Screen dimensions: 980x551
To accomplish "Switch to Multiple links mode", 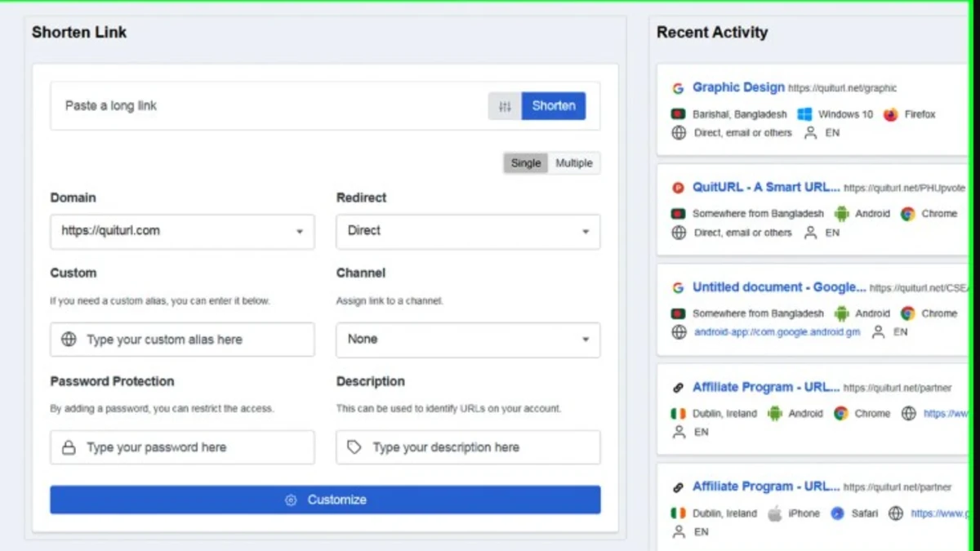I will (574, 163).
